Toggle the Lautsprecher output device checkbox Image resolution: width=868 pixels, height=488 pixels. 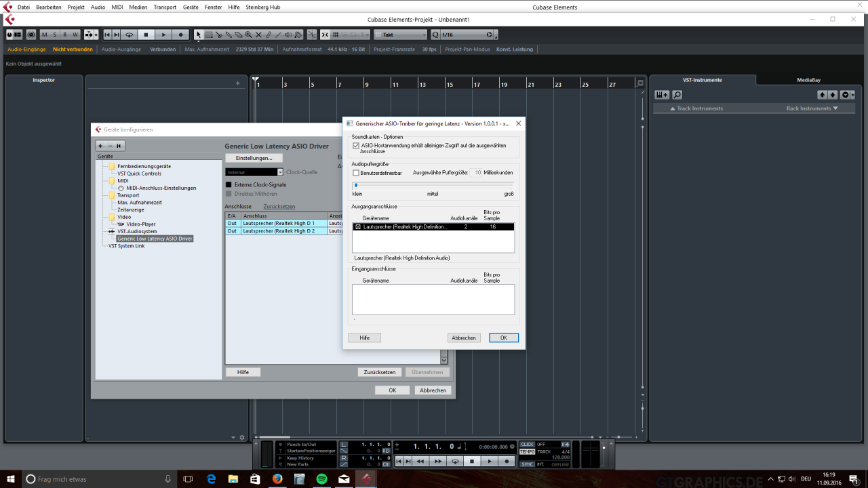pos(358,227)
